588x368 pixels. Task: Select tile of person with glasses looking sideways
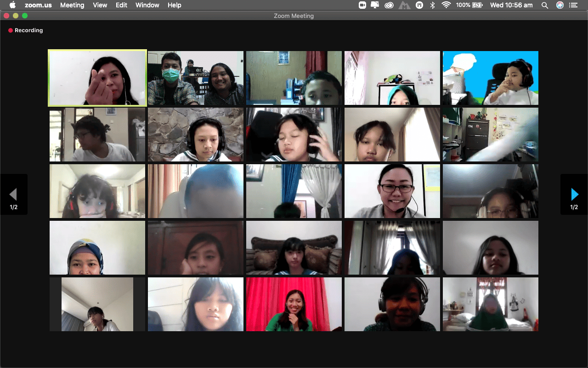(97, 135)
